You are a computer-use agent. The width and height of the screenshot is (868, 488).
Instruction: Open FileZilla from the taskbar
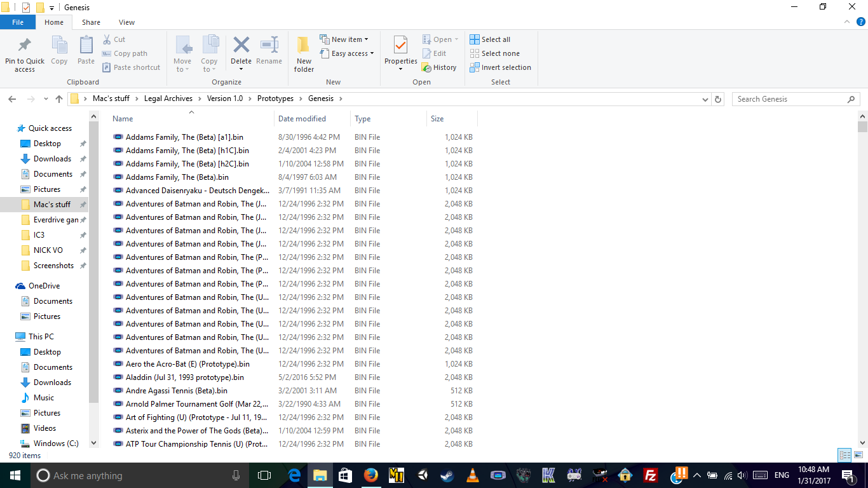pyautogui.click(x=650, y=475)
